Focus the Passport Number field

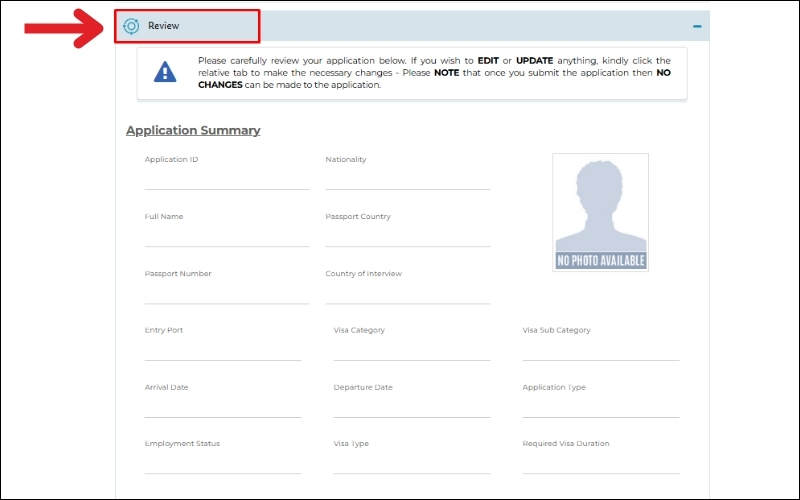[x=227, y=292]
